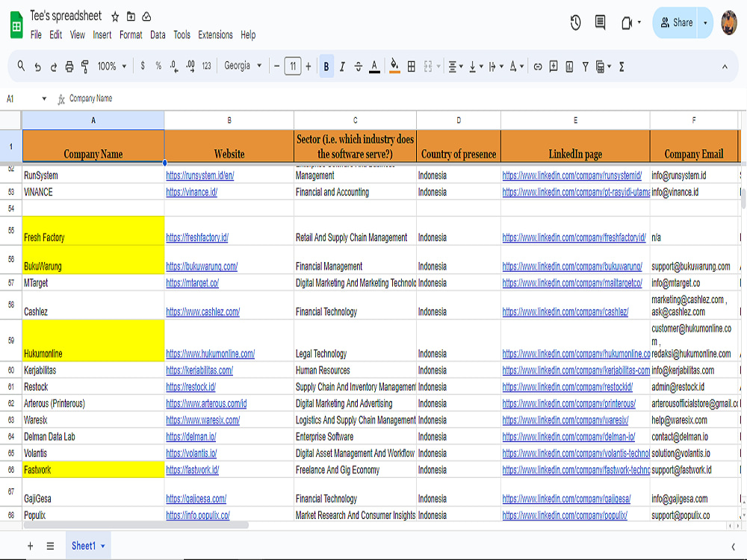Open version history clock icon
Viewport: 747px width, 560px height.
tap(575, 22)
